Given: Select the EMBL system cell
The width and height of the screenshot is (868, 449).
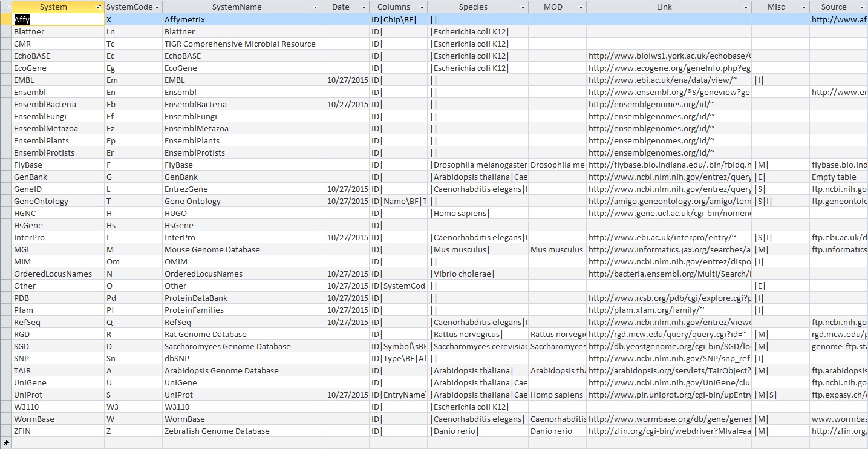Looking at the screenshot, I should point(58,80).
